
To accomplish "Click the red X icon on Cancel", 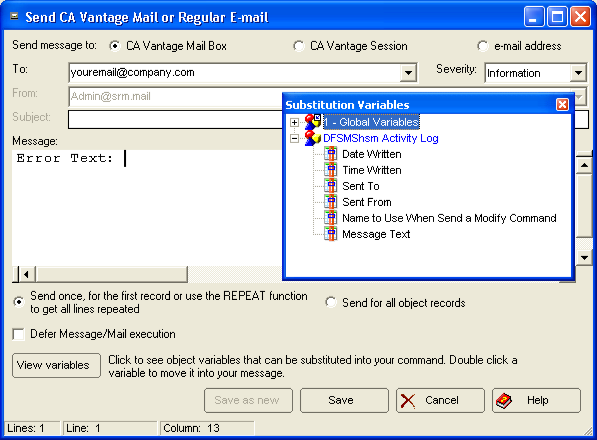I will coord(408,401).
